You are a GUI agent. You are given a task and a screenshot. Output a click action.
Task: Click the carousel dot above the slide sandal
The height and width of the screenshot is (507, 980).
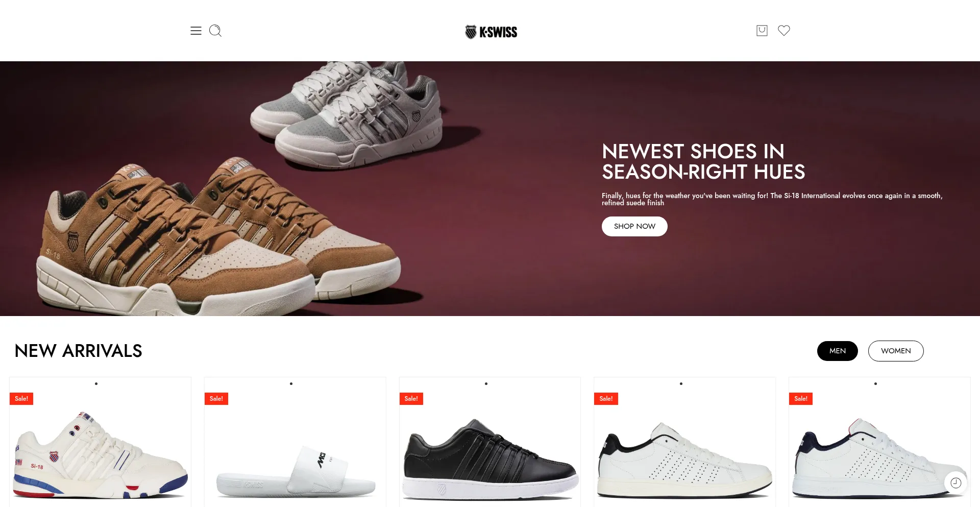291,383
